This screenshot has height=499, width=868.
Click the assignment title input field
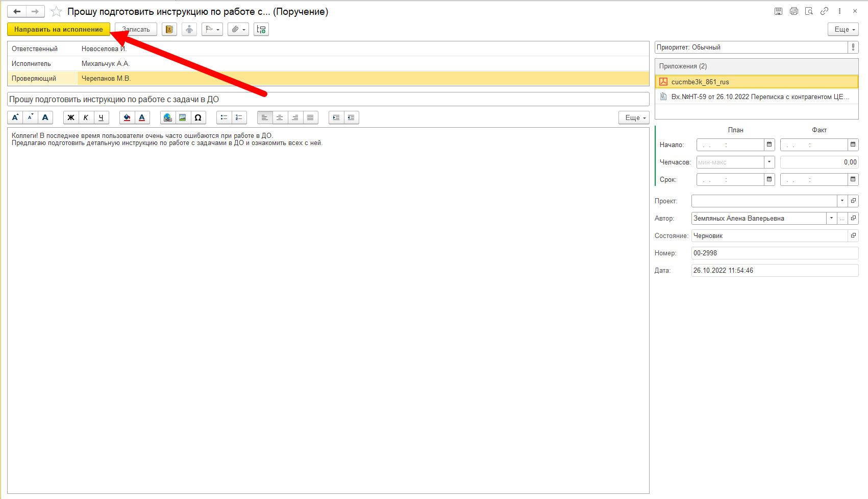tap(328, 99)
